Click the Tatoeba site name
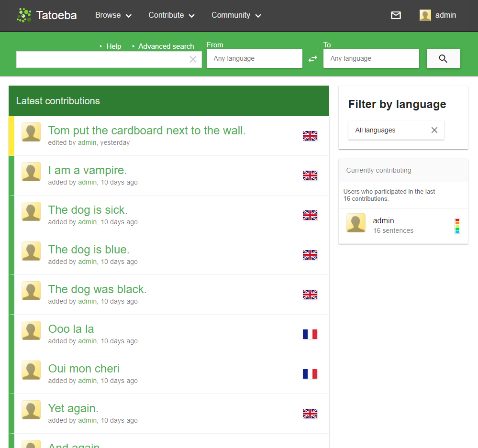Screen dimensions: 478x448 coord(56,15)
